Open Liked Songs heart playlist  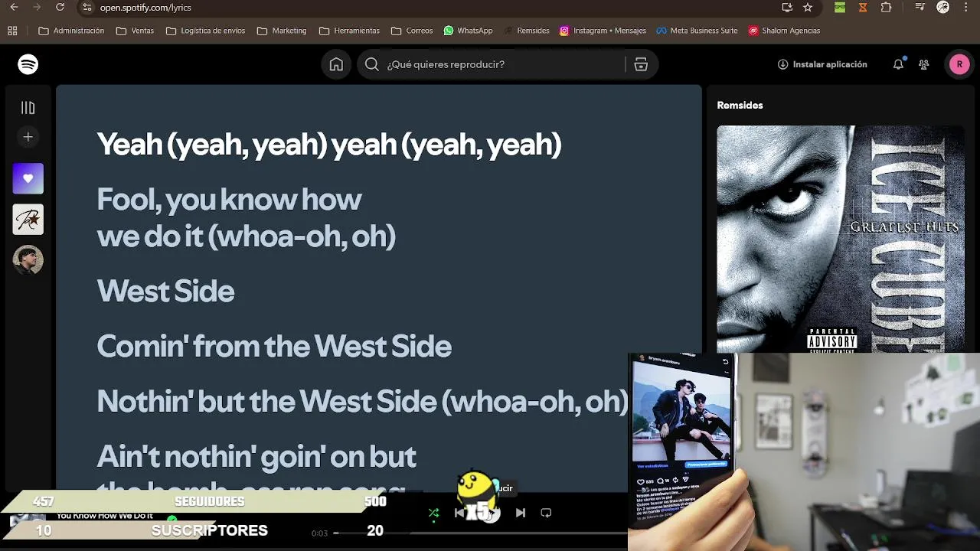(x=28, y=178)
